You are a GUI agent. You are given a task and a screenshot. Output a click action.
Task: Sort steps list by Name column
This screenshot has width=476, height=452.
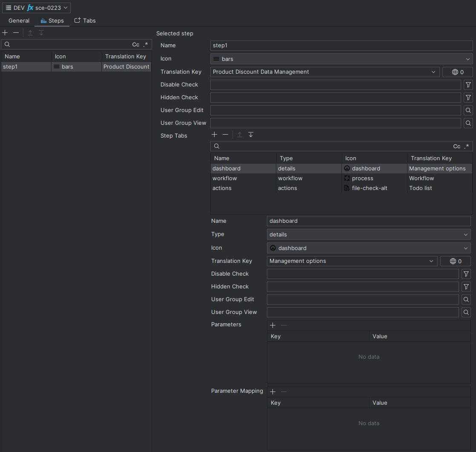pos(26,57)
